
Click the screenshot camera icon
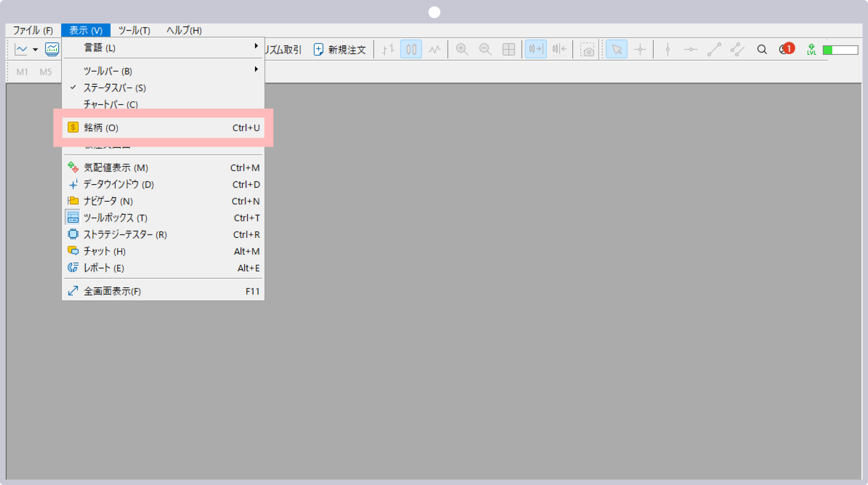coord(587,49)
